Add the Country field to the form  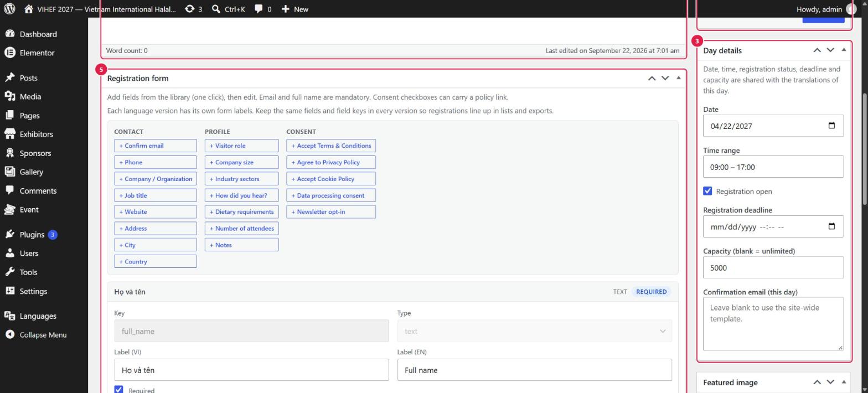click(156, 261)
